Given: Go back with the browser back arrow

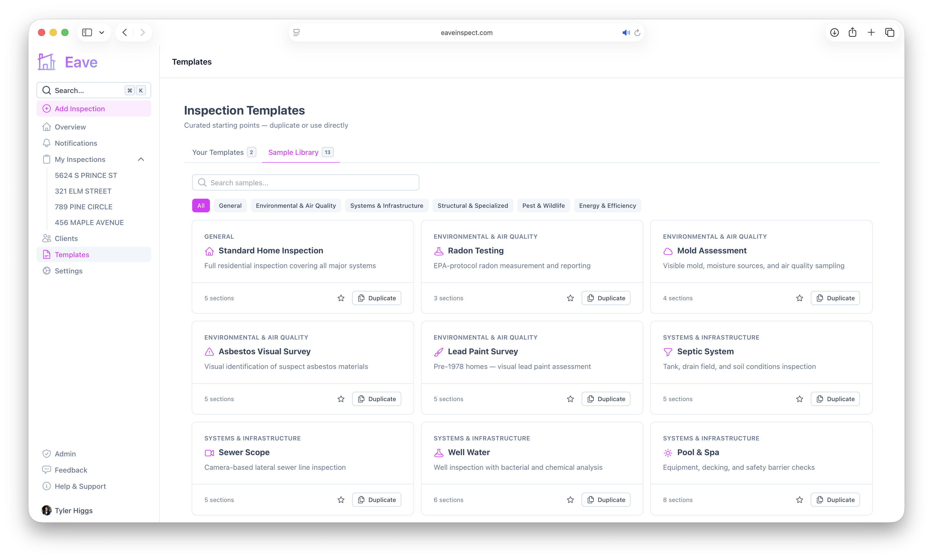Looking at the screenshot, I should coord(124,32).
